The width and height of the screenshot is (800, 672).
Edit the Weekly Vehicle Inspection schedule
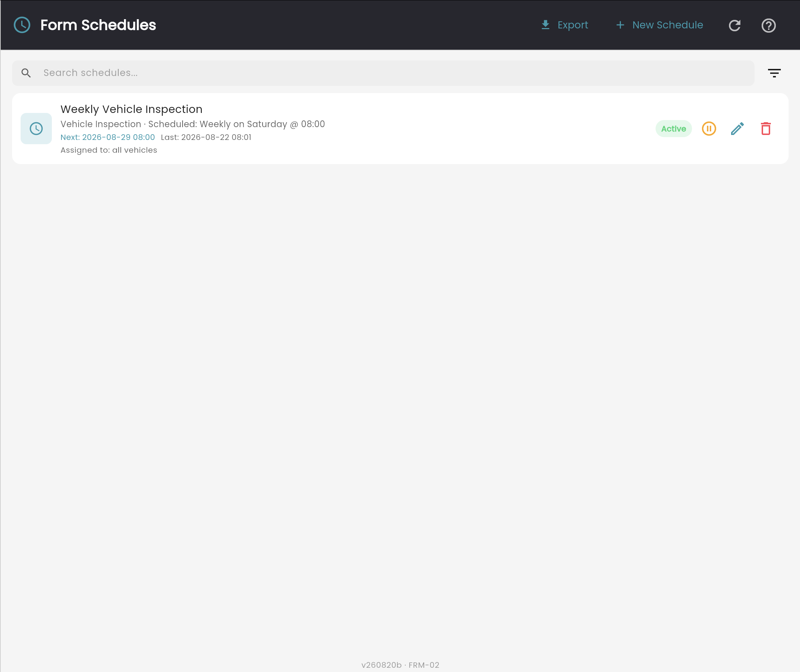pyautogui.click(x=737, y=128)
